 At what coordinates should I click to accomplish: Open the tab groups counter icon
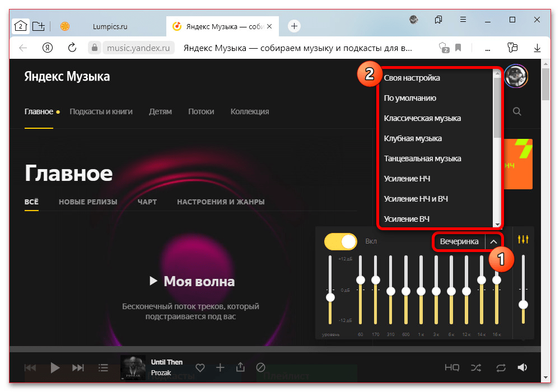point(20,26)
